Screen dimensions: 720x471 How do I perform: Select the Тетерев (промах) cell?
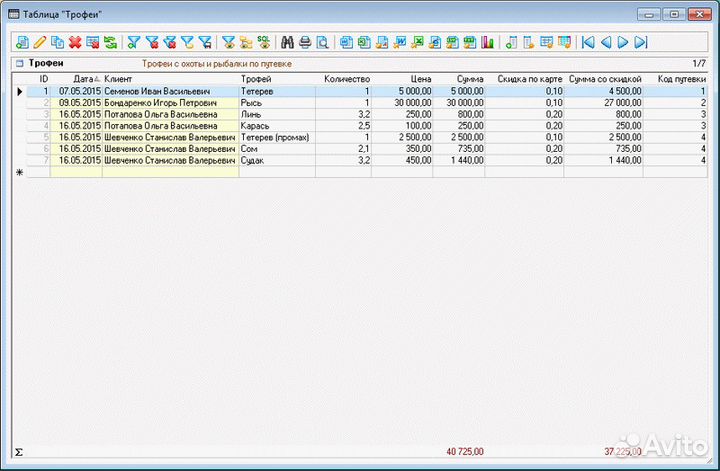[x=277, y=137]
